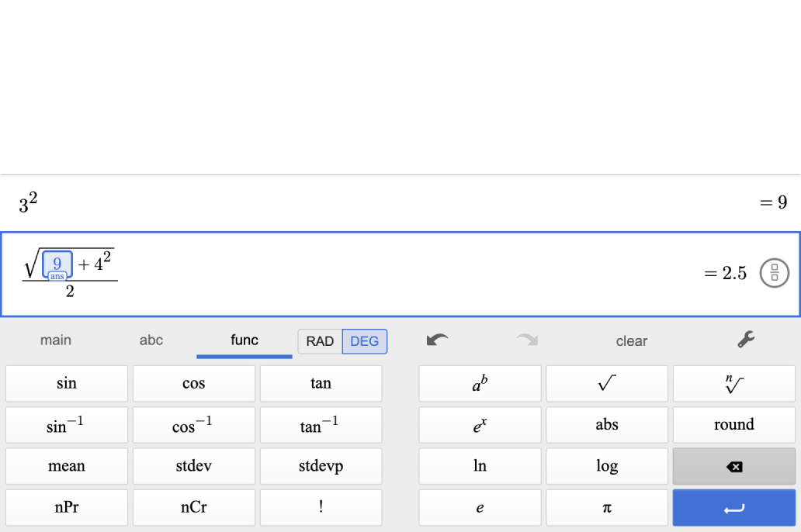Click the inverse sine sin⁻¹ key
The width and height of the screenshot is (801, 532).
[66, 424]
